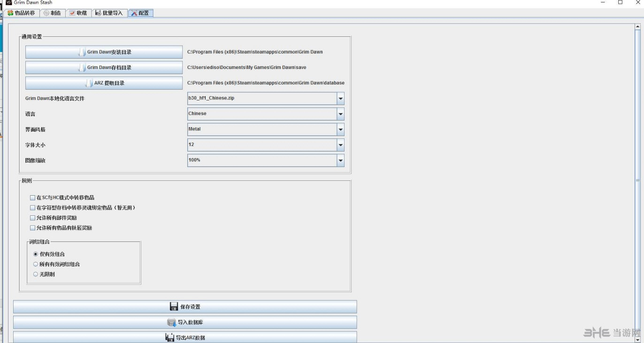644x343 pixels.
Task: Click the gear icon on the 制造 tab
Action: pos(46,13)
